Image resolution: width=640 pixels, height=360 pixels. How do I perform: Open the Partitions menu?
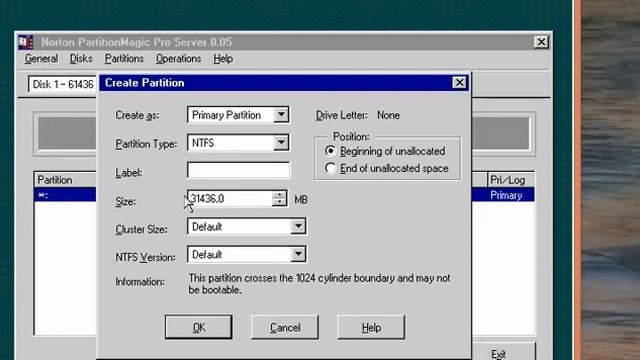pos(124,59)
